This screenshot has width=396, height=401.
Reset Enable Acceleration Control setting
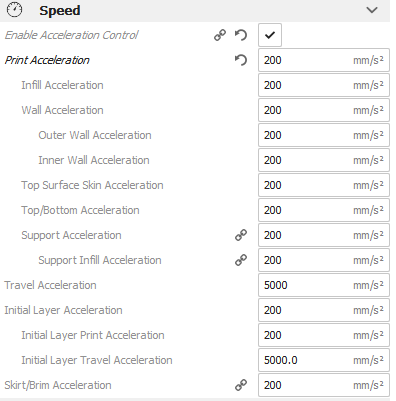[x=241, y=35]
